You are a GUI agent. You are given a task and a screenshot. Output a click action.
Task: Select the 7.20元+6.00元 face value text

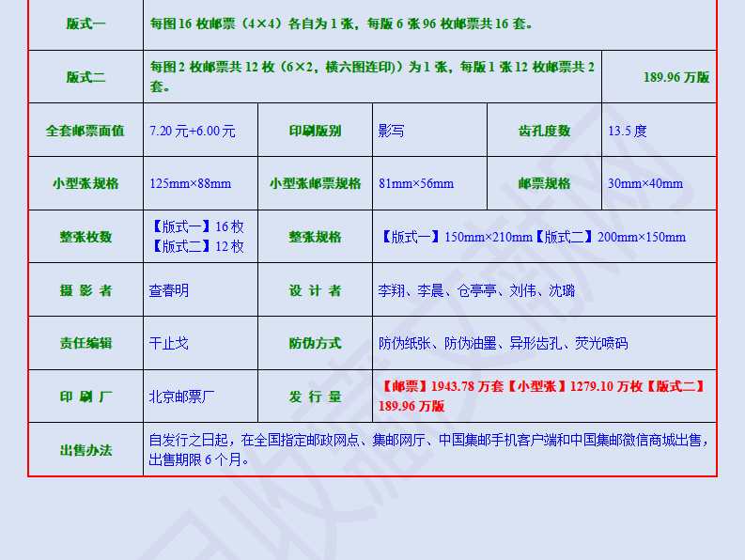point(193,132)
